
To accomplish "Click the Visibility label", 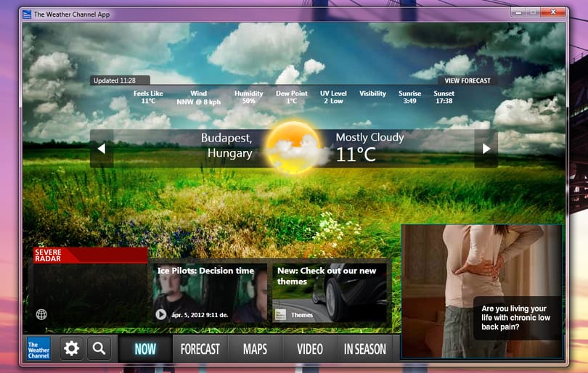I will click(x=372, y=94).
